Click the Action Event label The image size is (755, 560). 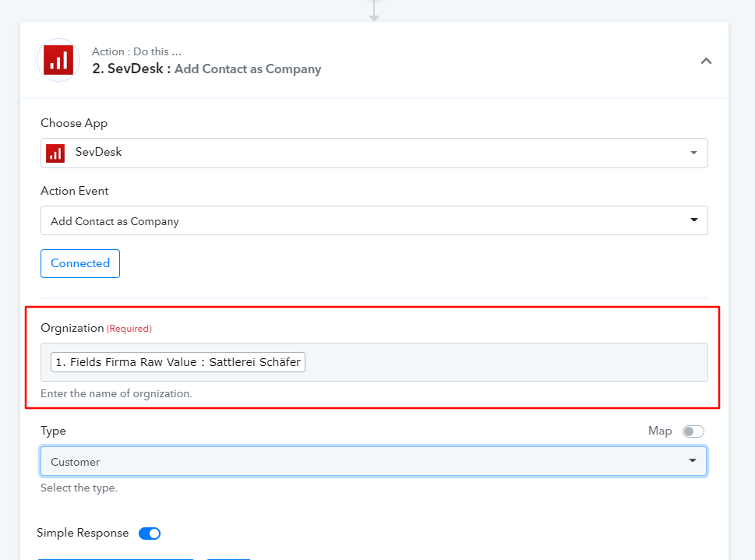(x=75, y=191)
